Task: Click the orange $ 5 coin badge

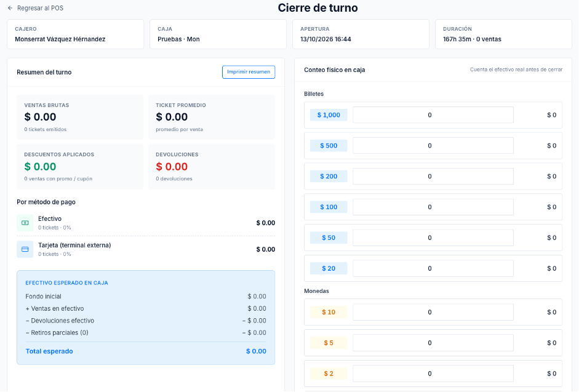Action: [329, 343]
